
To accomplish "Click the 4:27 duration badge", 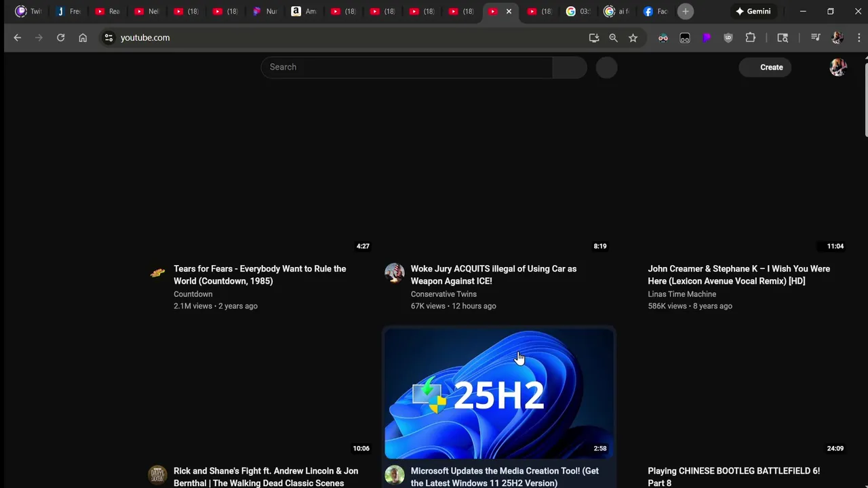I will (363, 247).
